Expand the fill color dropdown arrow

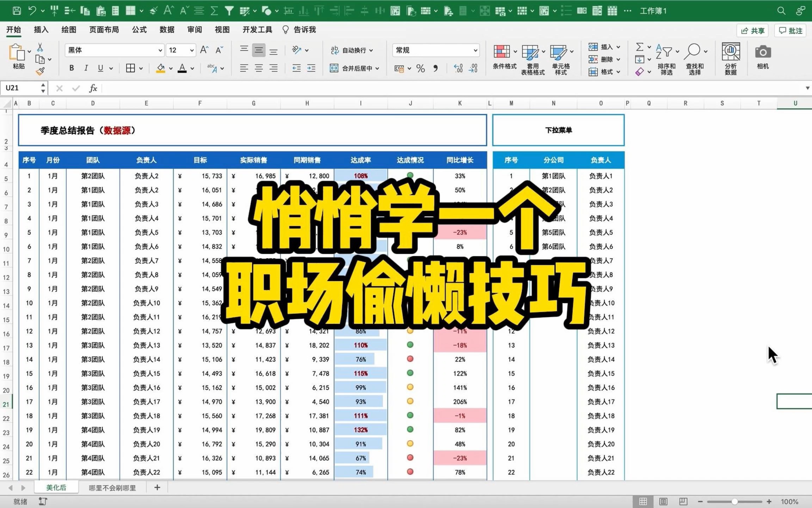tap(171, 68)
